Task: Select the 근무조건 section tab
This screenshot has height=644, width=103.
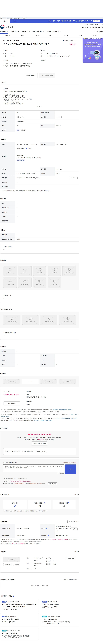Action: coord(22,35)
